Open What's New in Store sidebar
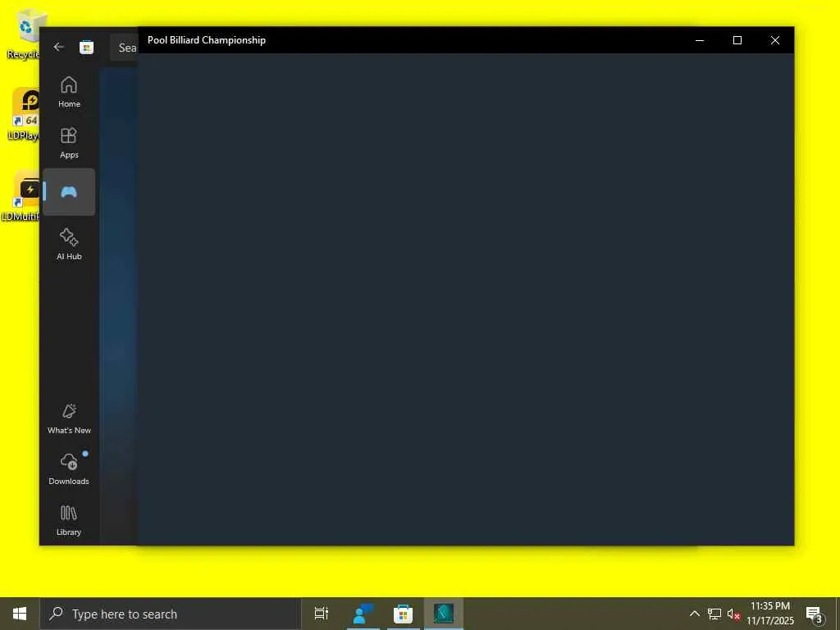 coord(69,418)
